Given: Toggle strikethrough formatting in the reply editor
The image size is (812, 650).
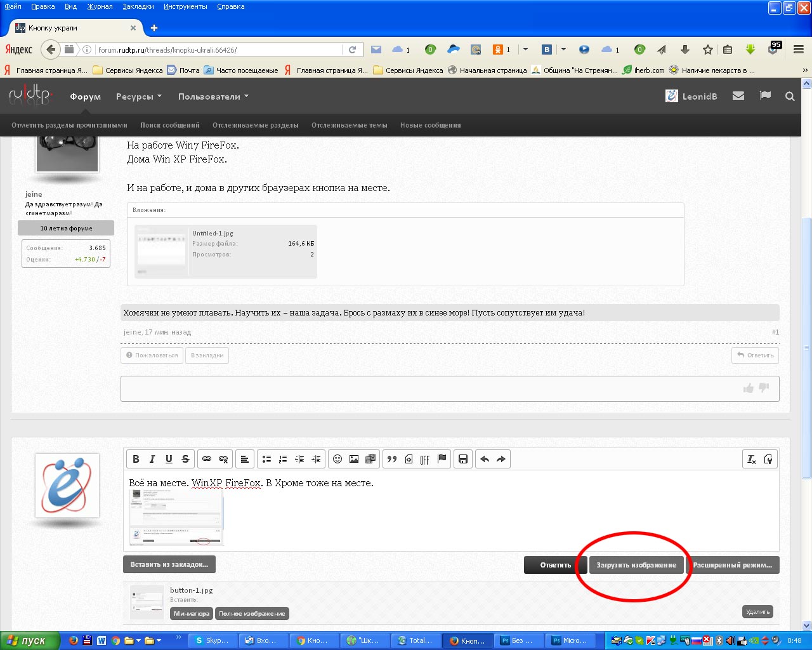Looking at the screenshot, I should pos(185,459).
